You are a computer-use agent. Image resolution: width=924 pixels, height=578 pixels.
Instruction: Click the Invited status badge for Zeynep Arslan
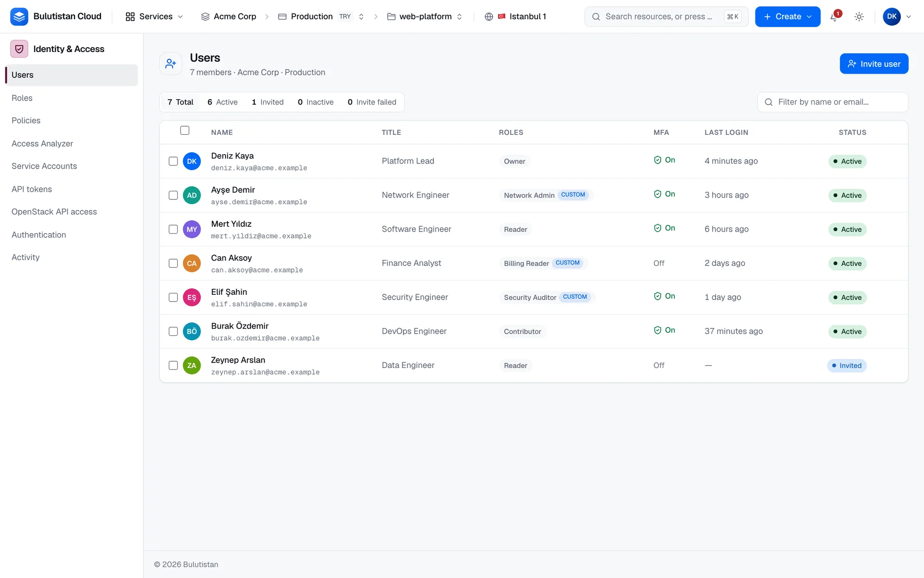[847, 366]
